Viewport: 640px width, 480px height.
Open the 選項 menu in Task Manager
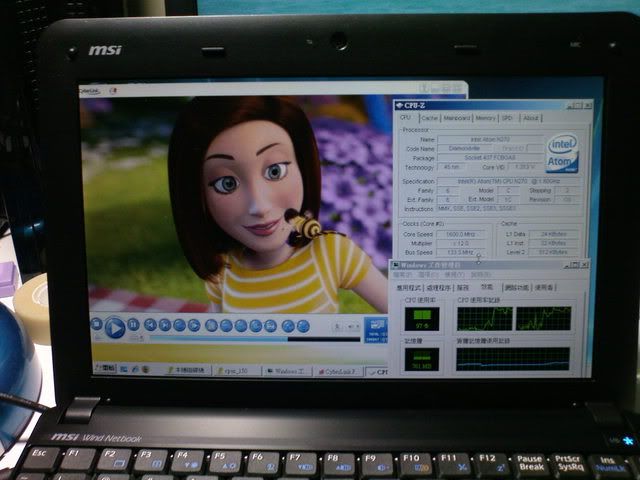click(429, 275)
